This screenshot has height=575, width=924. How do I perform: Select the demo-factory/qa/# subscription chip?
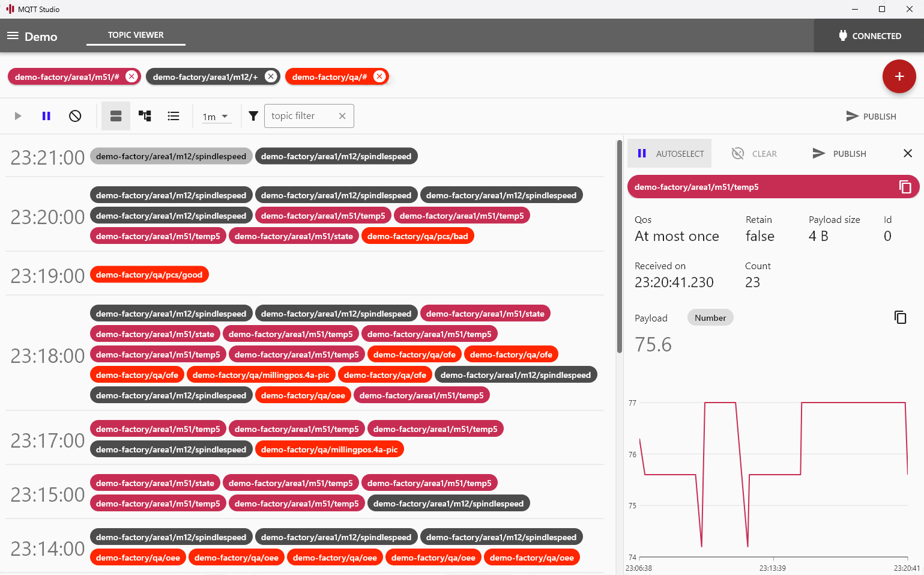(329, 77)
